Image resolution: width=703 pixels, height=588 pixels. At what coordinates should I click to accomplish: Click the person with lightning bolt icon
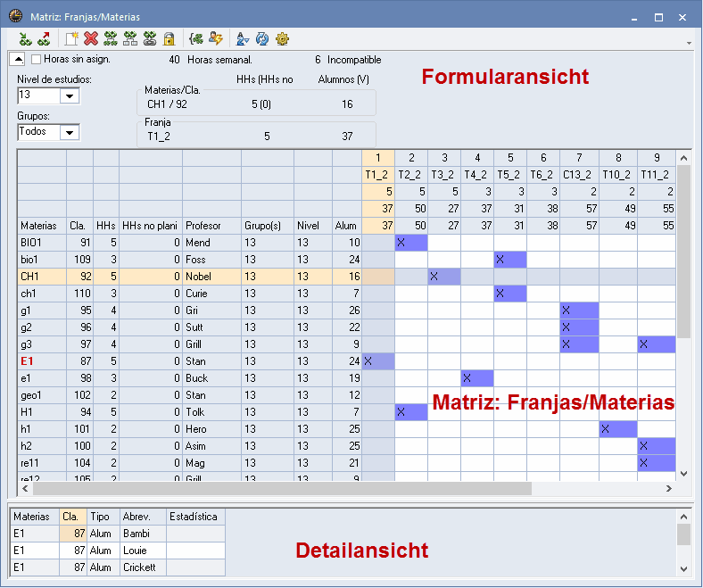click(x=216, y=39)
